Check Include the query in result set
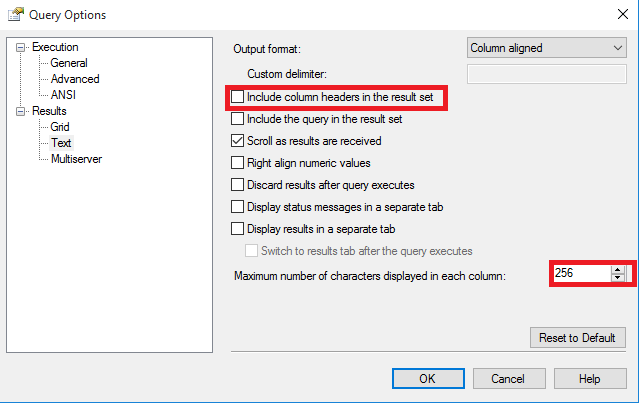 tap(238, 119)
